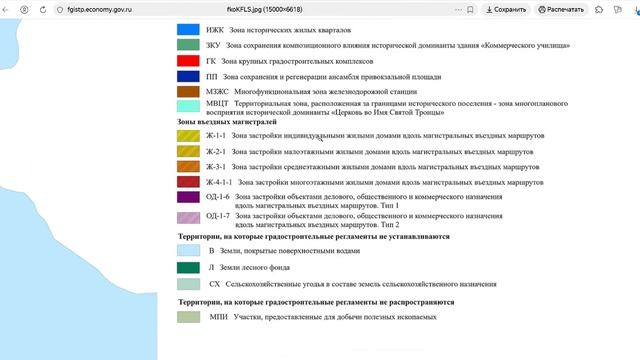640x360 pixels.
Task: Open the extensions puzzle icon
Action: point(599,9)
